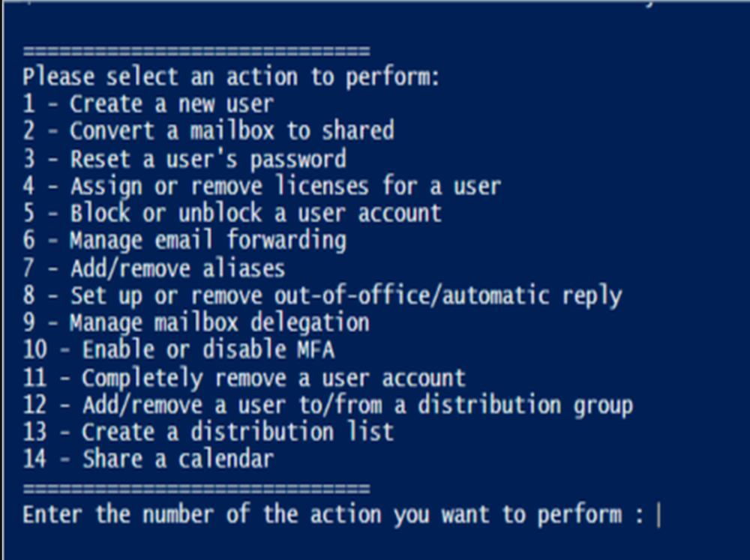Click the 'Add/remove aliases' option line
Image resolution: width=750 pixels, height=560 pixels.
point(154,268)
